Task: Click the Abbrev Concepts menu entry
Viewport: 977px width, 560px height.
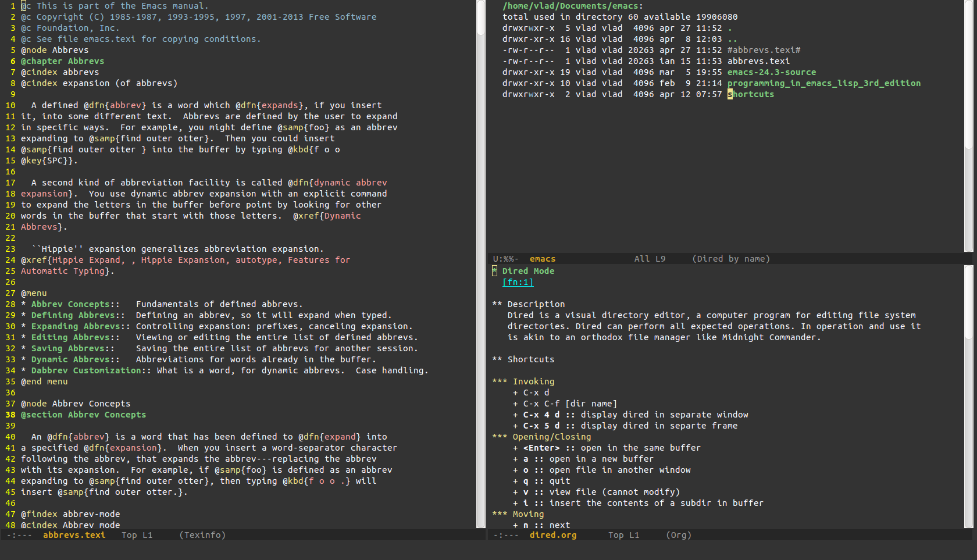Action: coord(70,304)
